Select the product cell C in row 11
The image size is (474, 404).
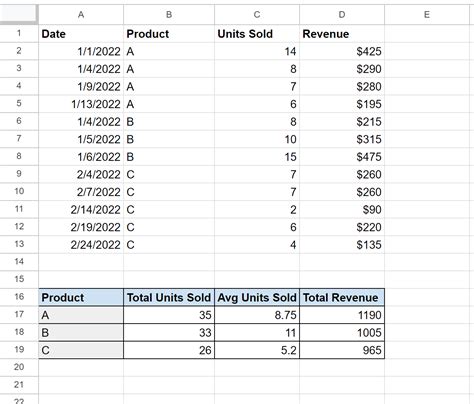[169, 210]
